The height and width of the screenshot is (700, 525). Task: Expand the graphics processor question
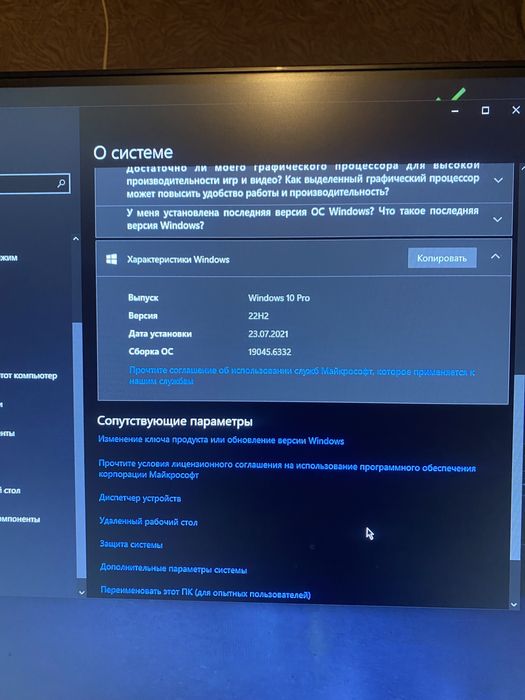point(498,180)
